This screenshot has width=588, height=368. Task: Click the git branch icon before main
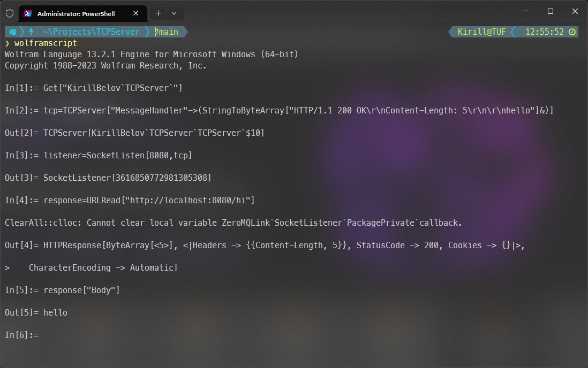point(156,32)
